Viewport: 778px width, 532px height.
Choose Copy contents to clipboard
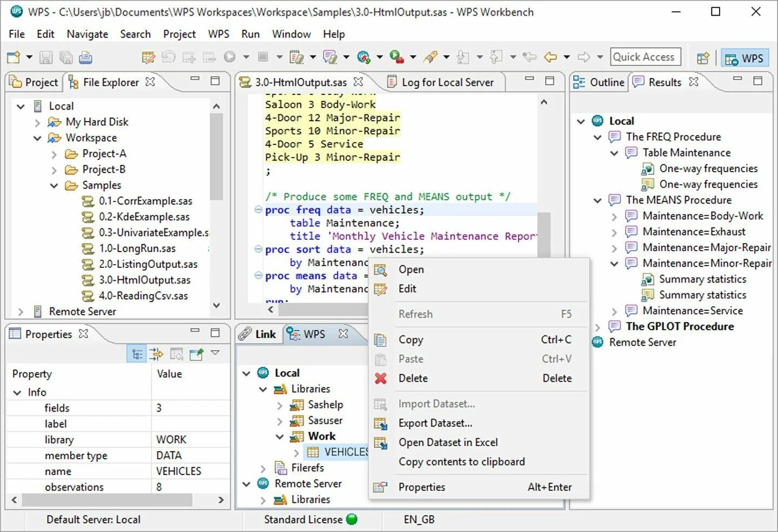pos(479,462)
